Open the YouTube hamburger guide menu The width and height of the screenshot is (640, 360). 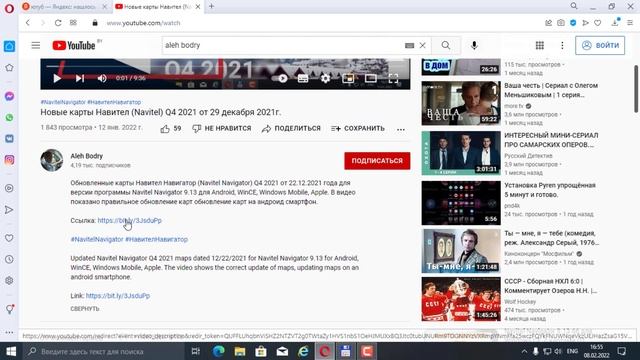point(36,45)
